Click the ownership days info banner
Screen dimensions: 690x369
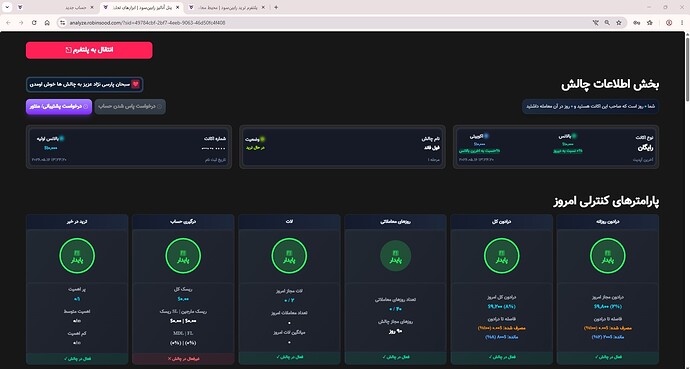[x=591, y=106]
